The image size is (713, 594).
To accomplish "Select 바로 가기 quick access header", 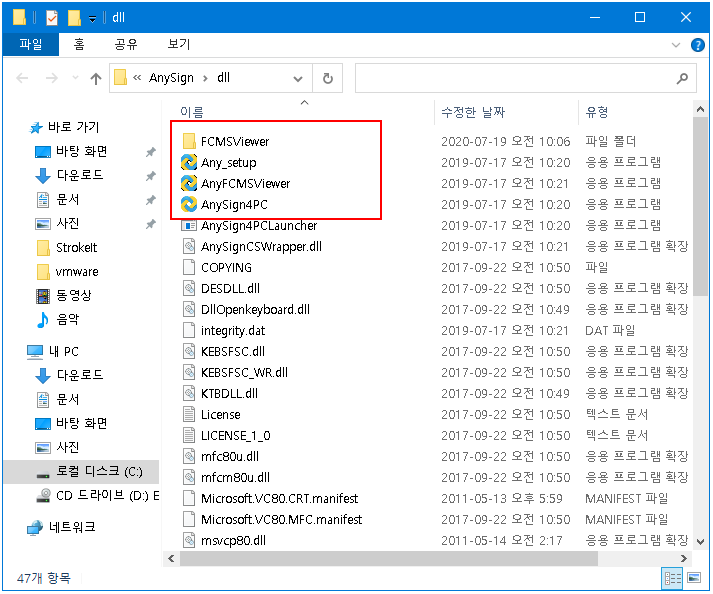I will pos(74,127).
